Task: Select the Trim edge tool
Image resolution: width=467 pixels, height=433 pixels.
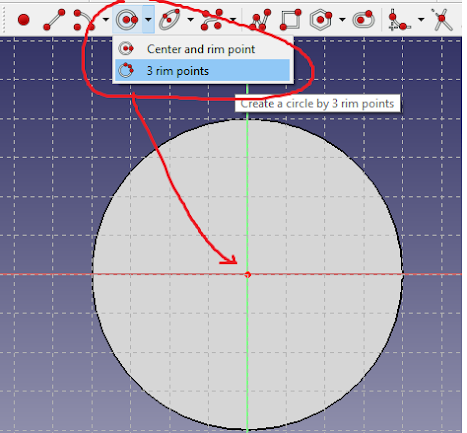Action: (442, 20)
